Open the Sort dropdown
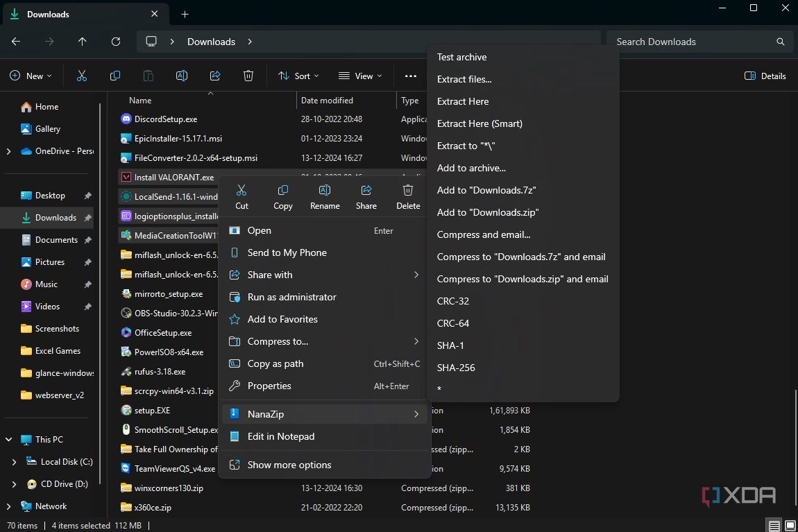Image resolution: width=798 pixels, height=532 pixels. click(298, 76)
